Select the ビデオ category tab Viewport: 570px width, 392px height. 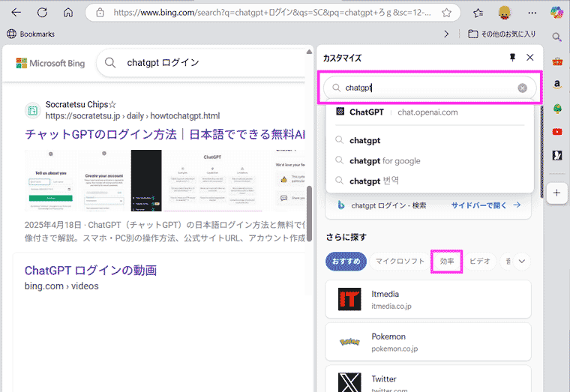tap(480, 262)
